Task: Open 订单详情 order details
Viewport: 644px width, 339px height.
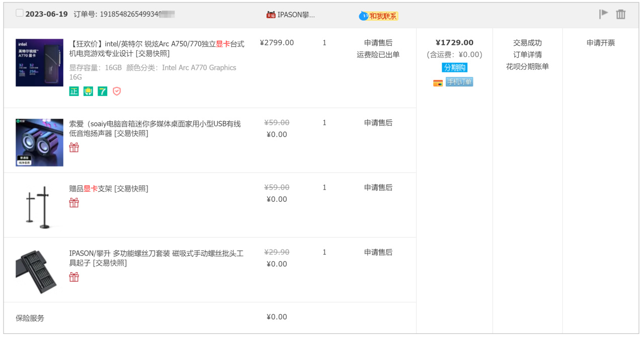Action: [x=527, y=54]
